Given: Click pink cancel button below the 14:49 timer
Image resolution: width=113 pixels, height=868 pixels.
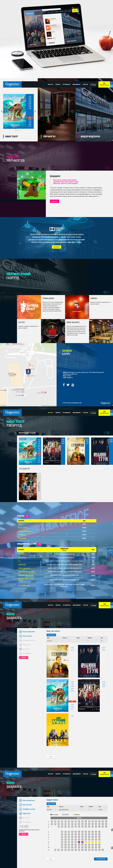Looking at the screenshot, I should [24, 834].
